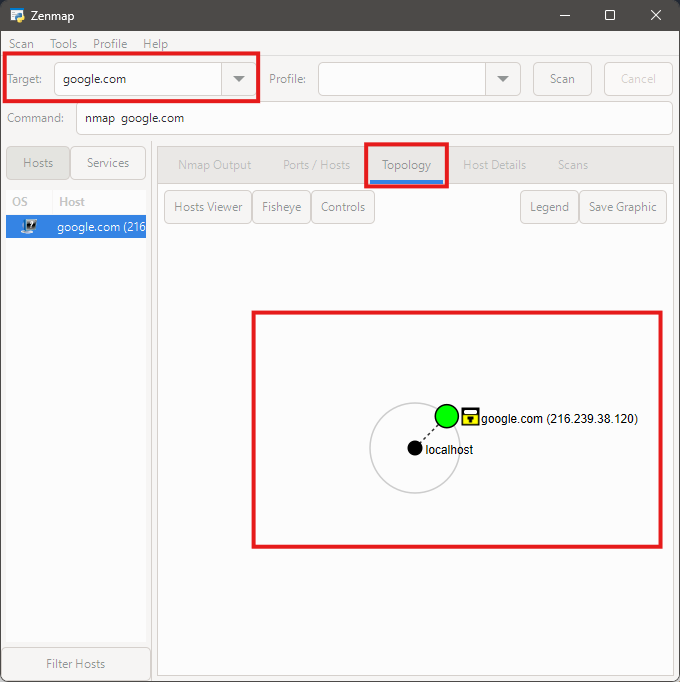
Task: Open the Tools menu
Action: [x=64, y=44]
